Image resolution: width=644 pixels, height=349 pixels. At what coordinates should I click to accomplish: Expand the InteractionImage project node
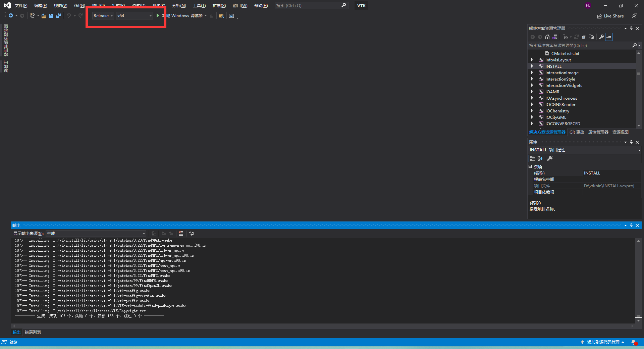tap(533, 72)
